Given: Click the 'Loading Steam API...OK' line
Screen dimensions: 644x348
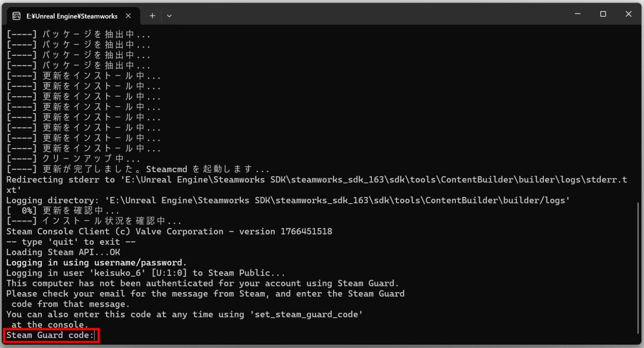Looking at the screenshot, I should (x=63, y=252).
